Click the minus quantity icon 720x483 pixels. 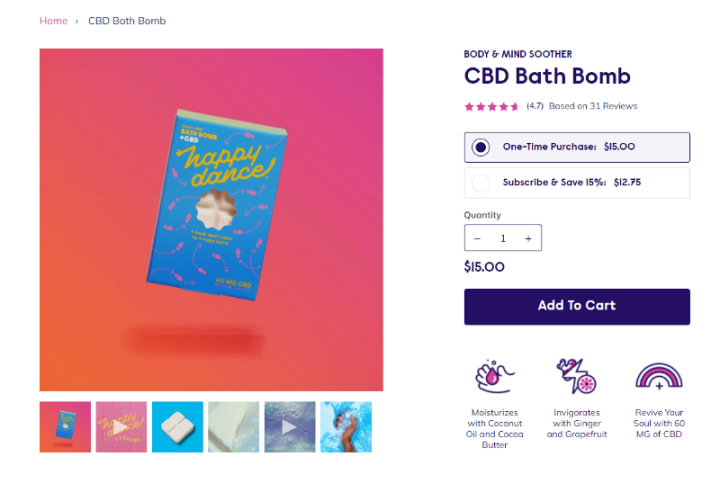click(477, 238)
